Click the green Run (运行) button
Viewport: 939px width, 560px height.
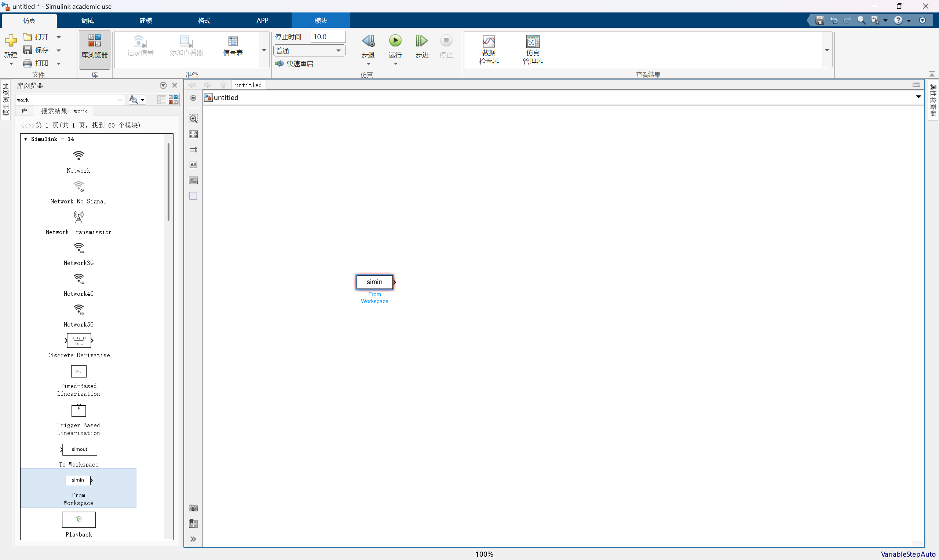point(395,41)
